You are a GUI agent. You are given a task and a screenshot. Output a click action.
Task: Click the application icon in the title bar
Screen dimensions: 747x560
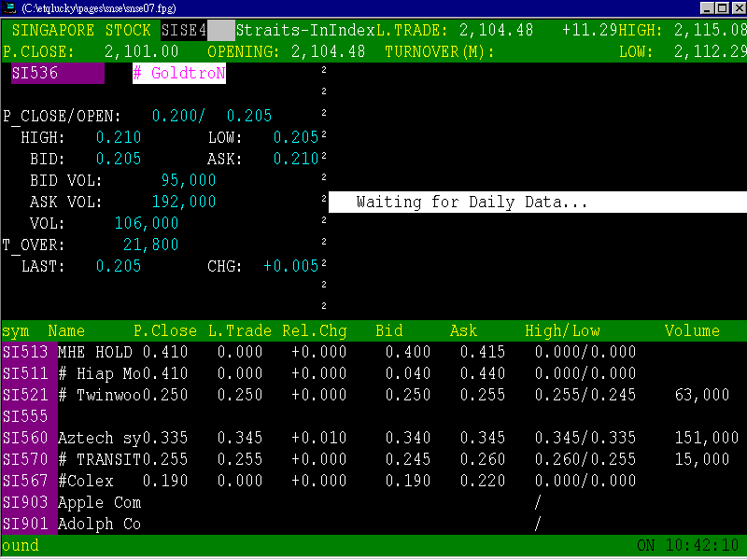coord(10,8)
